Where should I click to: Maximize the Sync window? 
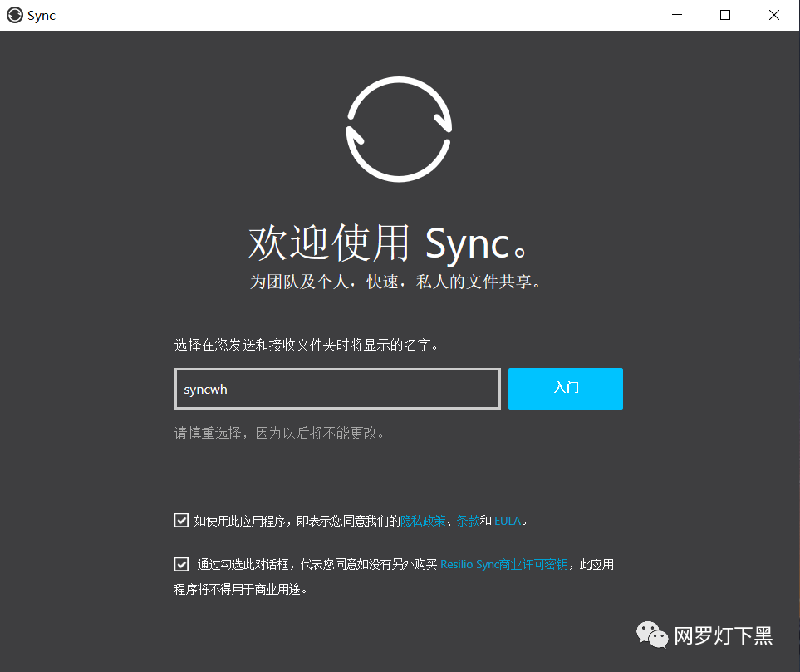[x=724, y=15]
